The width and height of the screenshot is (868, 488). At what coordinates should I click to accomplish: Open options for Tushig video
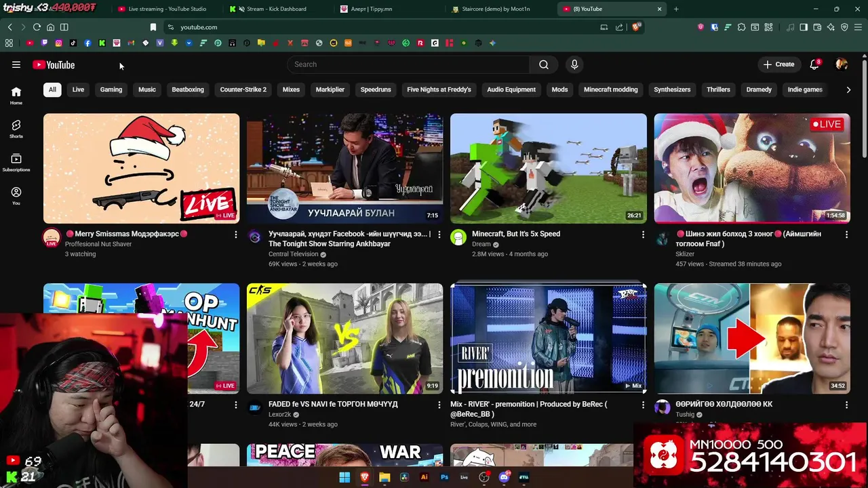click(x=846, y=405)
